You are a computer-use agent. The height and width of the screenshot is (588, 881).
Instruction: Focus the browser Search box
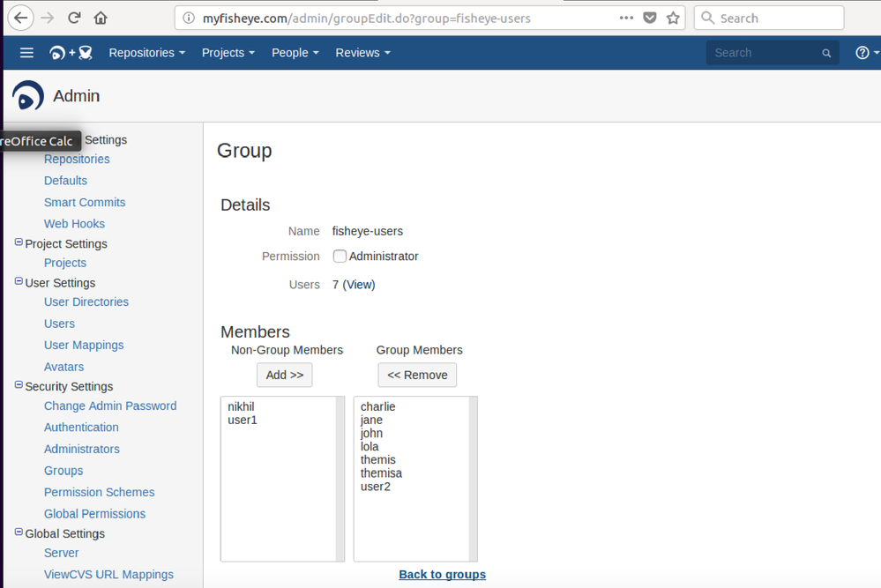(769, 18)
